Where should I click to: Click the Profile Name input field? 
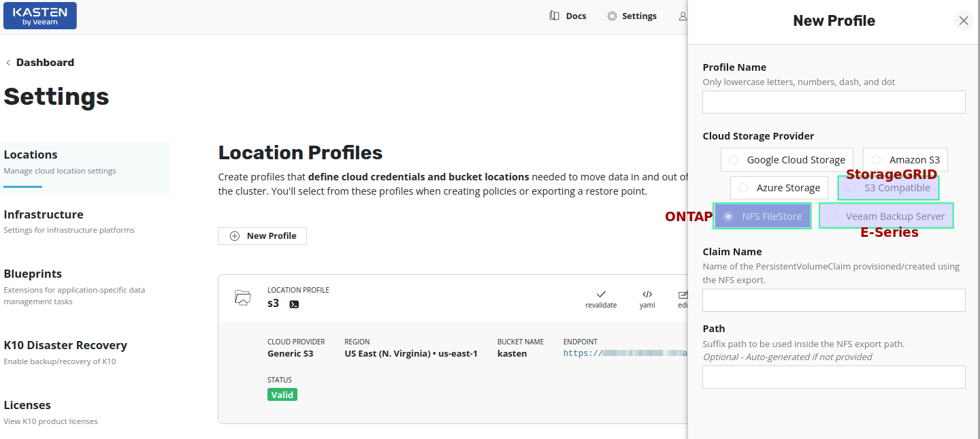834,102
